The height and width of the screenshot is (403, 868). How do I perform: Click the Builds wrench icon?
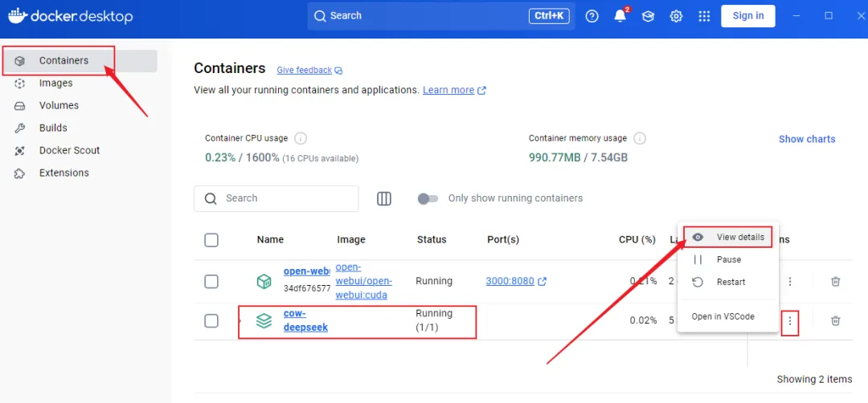coord(20,128)
